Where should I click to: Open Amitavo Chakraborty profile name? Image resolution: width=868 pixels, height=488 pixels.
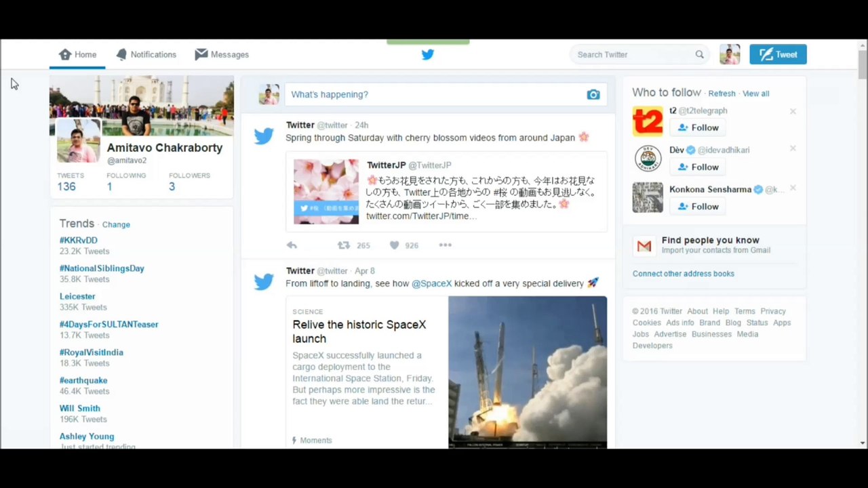click(165, 148)
